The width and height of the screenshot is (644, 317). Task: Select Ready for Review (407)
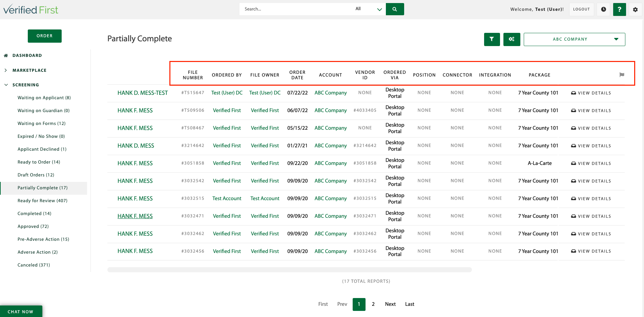coord(42,201)
